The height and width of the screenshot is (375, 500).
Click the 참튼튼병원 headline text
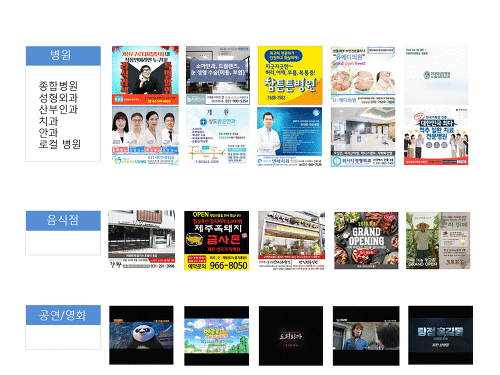click(x=290, y=85)
